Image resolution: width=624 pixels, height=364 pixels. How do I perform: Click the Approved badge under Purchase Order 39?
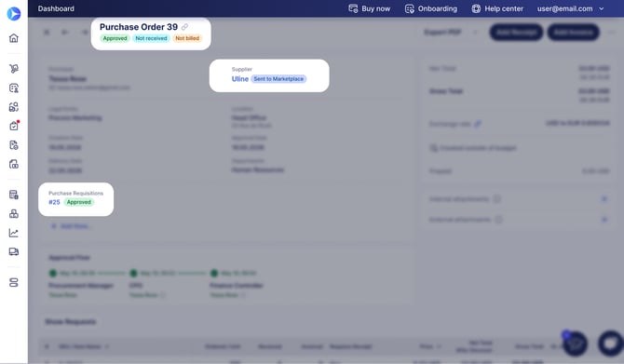[x=115, y=38]
